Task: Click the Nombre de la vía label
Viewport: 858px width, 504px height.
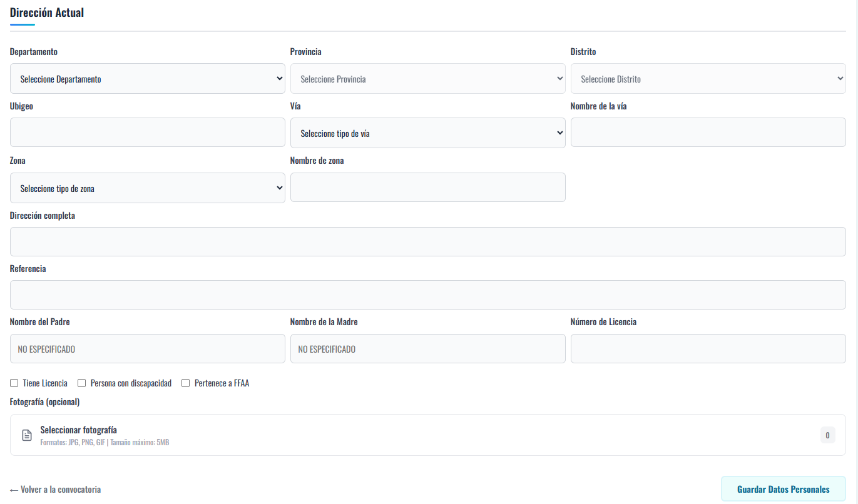Action: click(599, 106)
